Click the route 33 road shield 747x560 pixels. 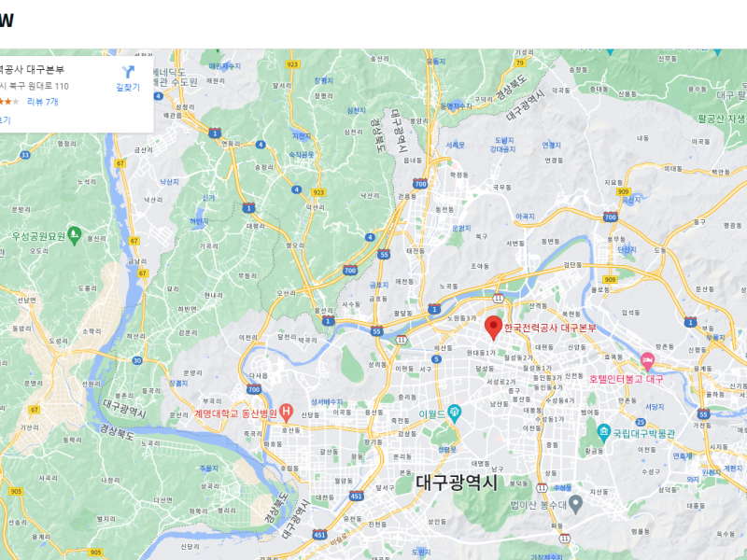[x=25, y=155]
